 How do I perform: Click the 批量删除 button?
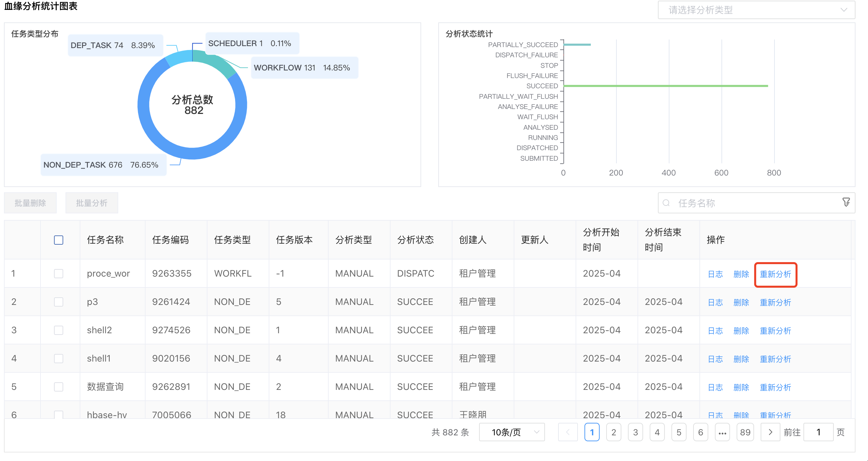(30, 203)
